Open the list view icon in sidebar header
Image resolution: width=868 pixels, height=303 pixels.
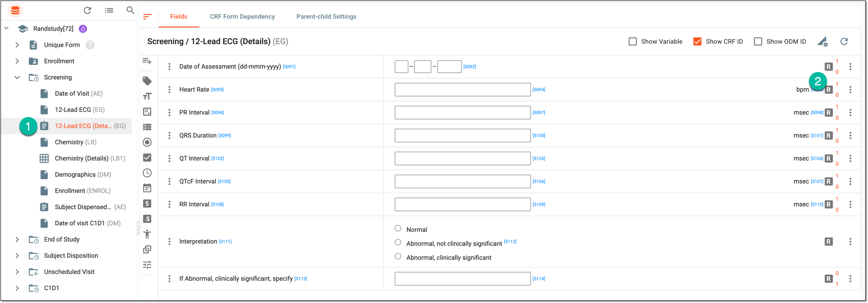(x=109, y=10)
